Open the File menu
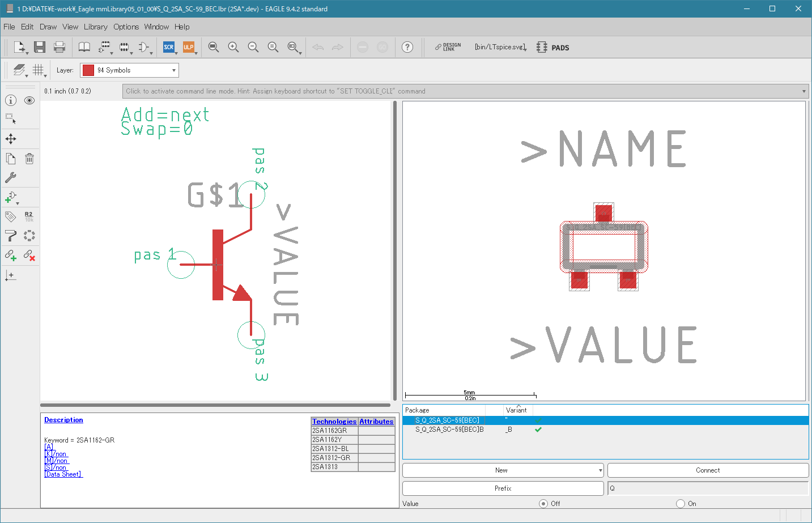The image size is (812, 523). coord(9,27)
